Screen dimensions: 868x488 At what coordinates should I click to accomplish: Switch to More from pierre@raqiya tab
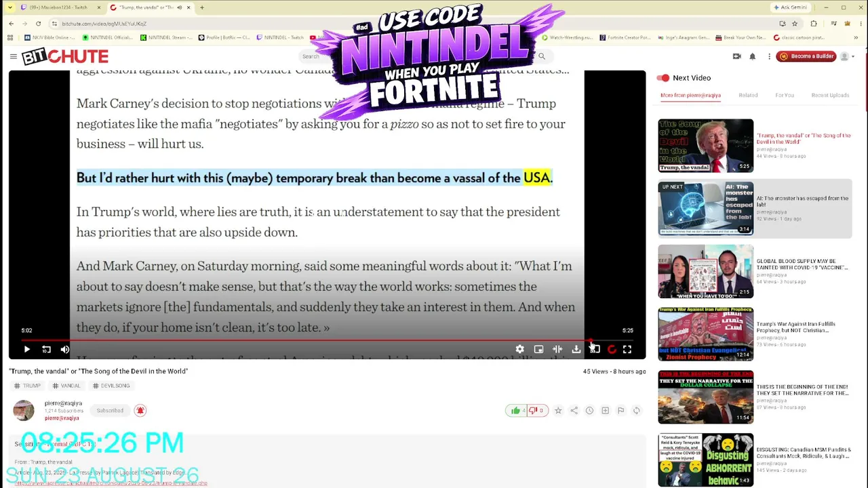690,96
